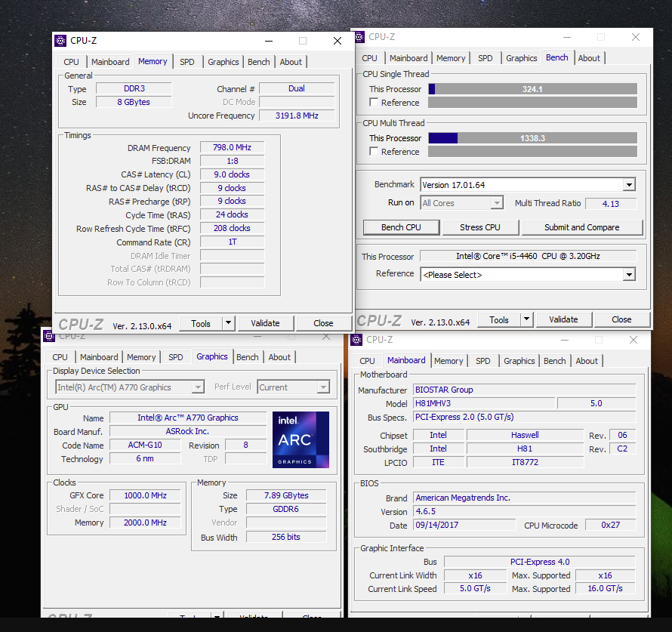Open Bench tab in Memory window
The height and width of the screenshot is (632, 672).
pyautogui.click(x=258, y=62)
